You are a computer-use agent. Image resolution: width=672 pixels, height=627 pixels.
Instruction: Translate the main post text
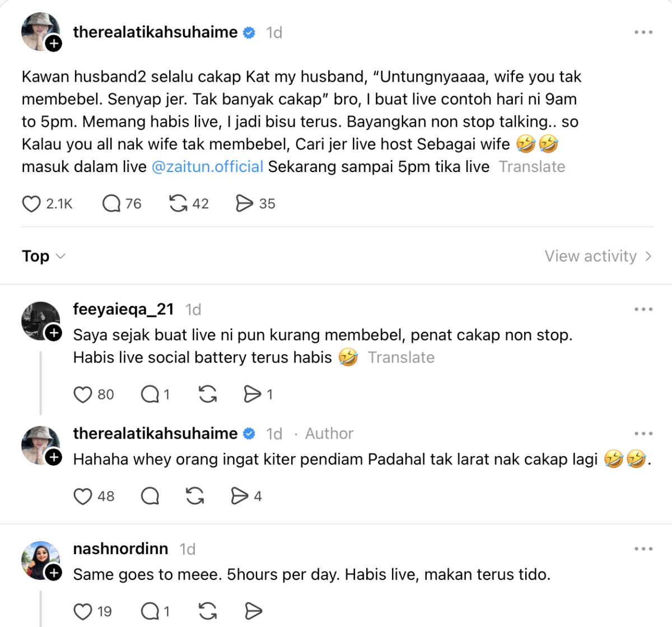[x=532, y=167]
